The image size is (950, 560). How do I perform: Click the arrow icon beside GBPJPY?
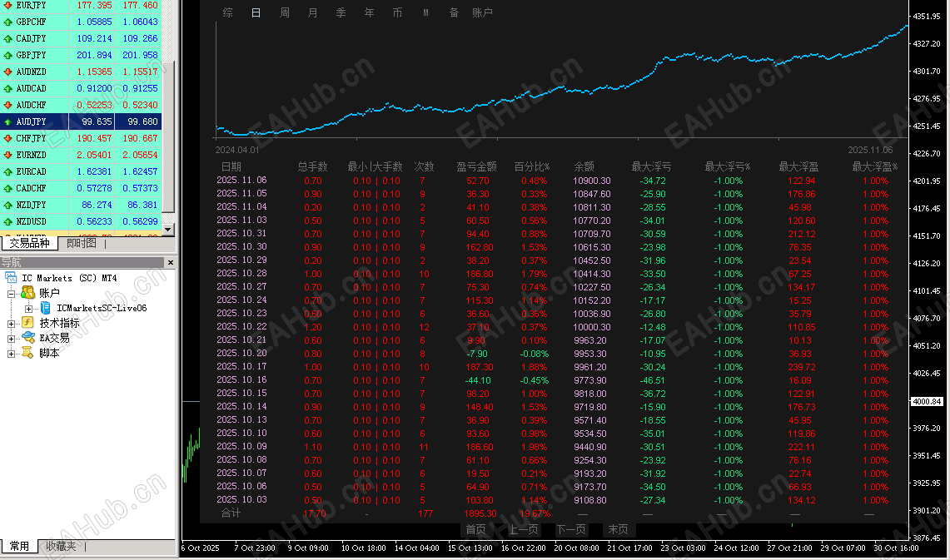pos(7,55)
